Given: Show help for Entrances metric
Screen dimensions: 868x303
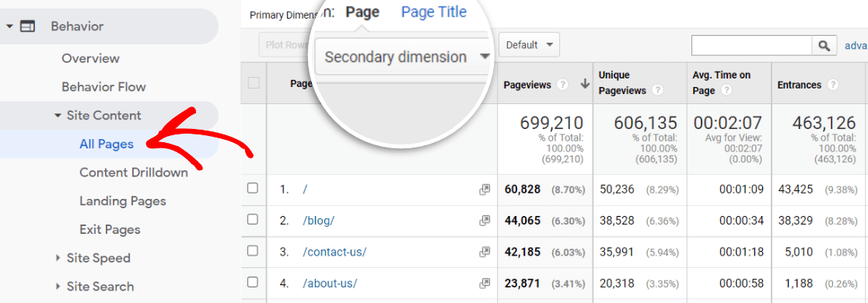Looking at the screenshot, I should pos(832,85).
